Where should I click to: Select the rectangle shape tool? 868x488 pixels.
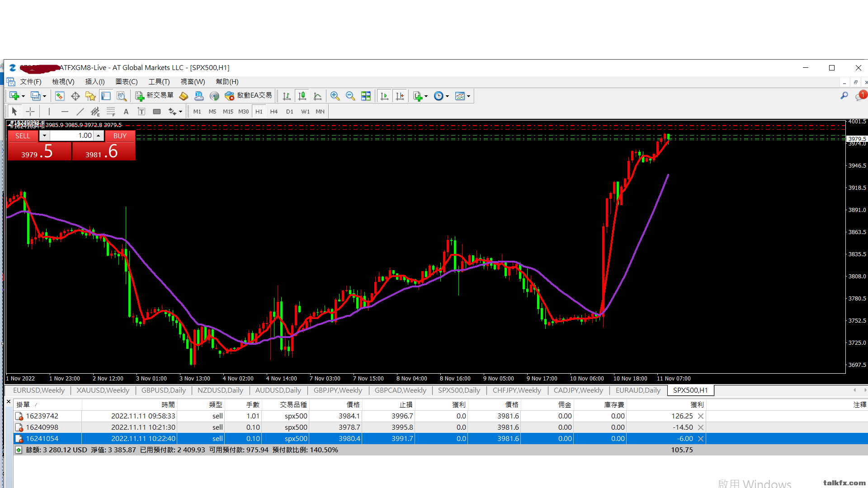coord(157,111)
